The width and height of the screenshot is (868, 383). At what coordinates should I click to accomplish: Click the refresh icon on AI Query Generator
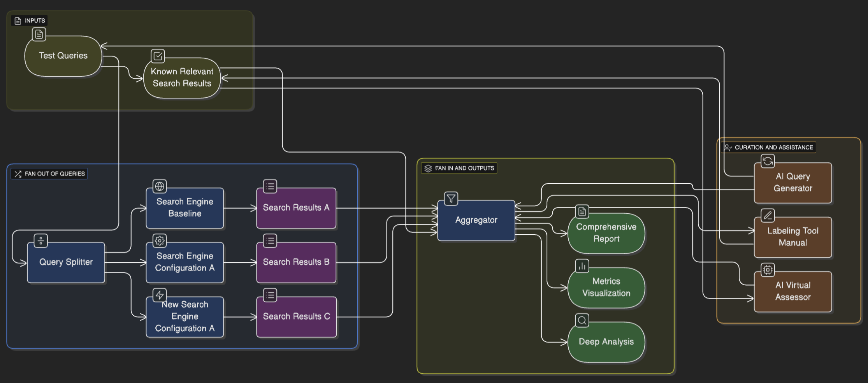point(768,161)
